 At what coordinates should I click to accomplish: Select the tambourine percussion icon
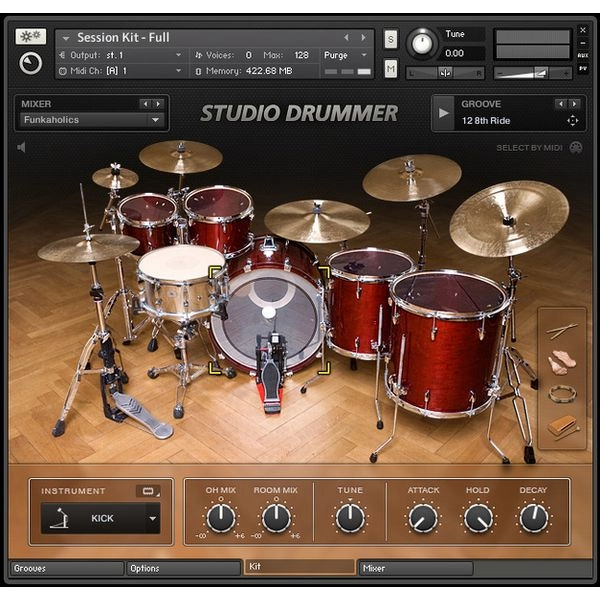coord(562,394)
